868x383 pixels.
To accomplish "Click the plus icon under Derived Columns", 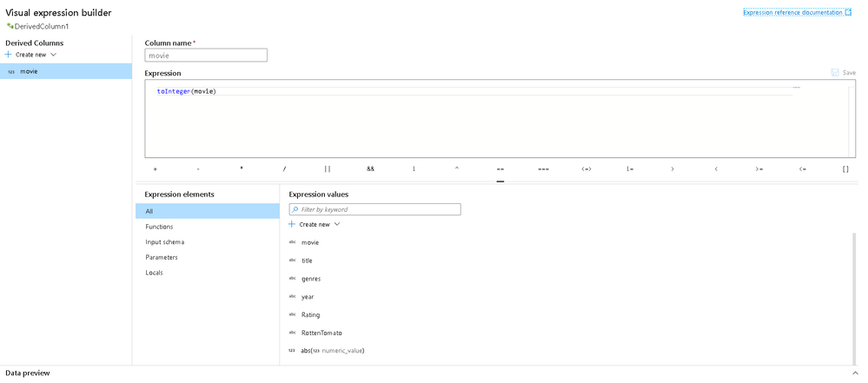I will coord(8,54).
